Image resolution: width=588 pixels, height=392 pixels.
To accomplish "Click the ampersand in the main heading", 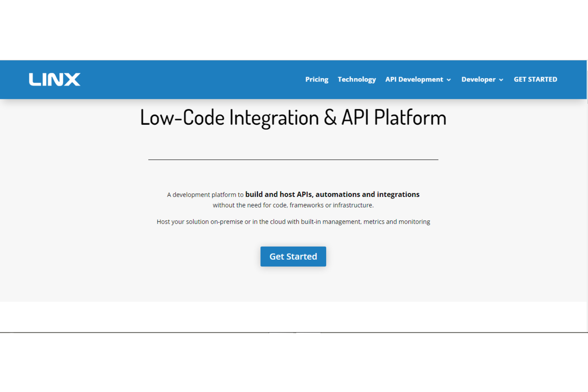I will [x=330, y=118].
